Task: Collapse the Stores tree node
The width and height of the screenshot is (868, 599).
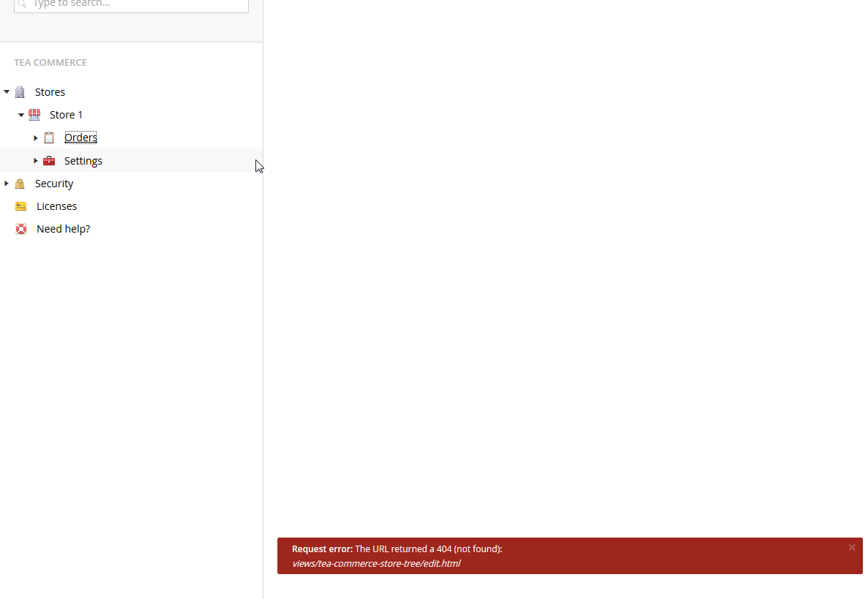Action: pos(7,92)
